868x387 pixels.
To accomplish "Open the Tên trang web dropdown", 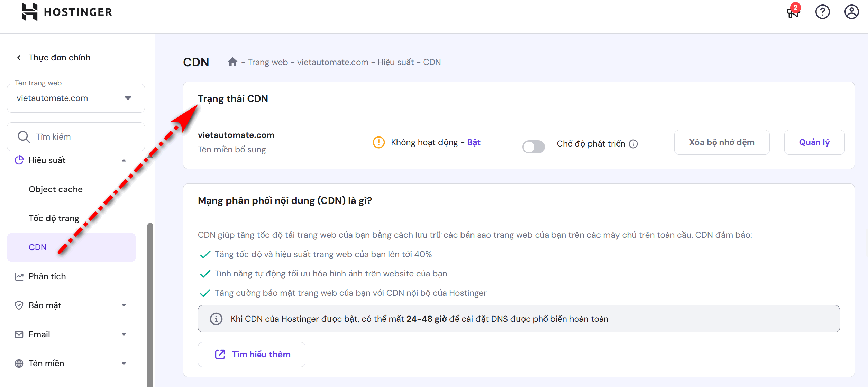I will click(76, 98).
